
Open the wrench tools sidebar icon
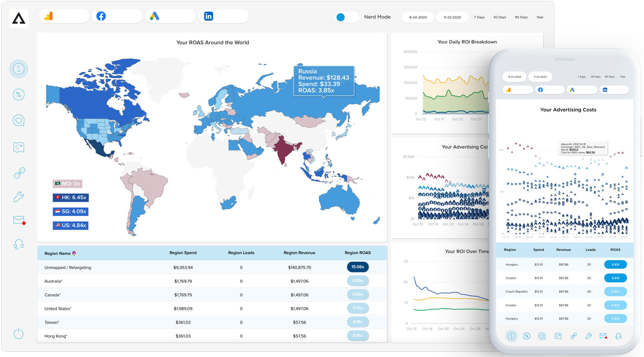pyautogui.click(x=19, y=196)
